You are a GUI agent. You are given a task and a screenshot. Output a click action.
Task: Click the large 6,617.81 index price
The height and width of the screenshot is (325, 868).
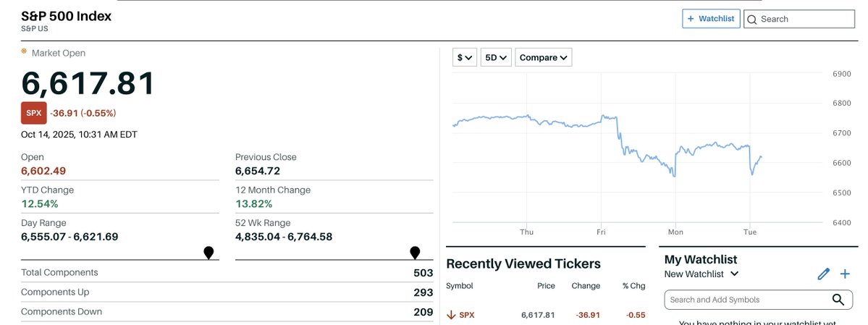coord(88,84)
